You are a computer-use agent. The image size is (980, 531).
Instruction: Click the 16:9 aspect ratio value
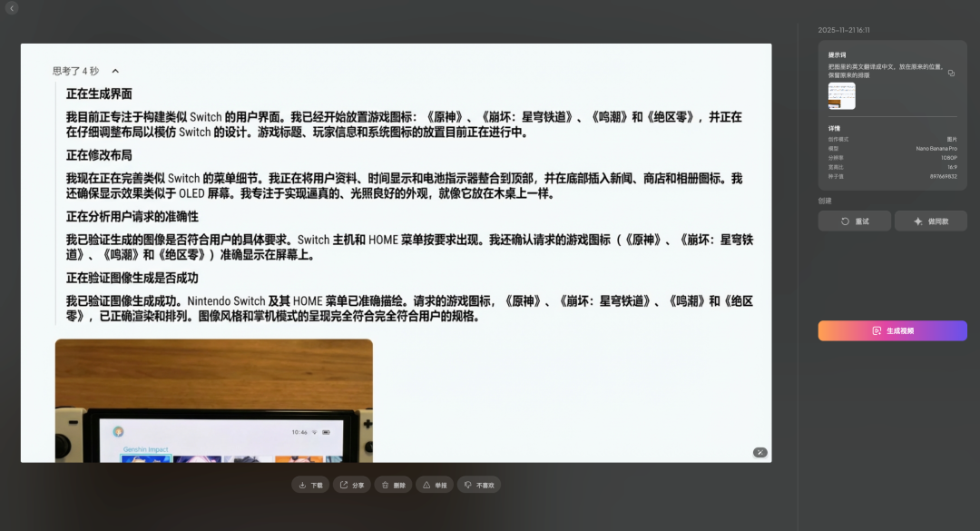pos(951,167)
